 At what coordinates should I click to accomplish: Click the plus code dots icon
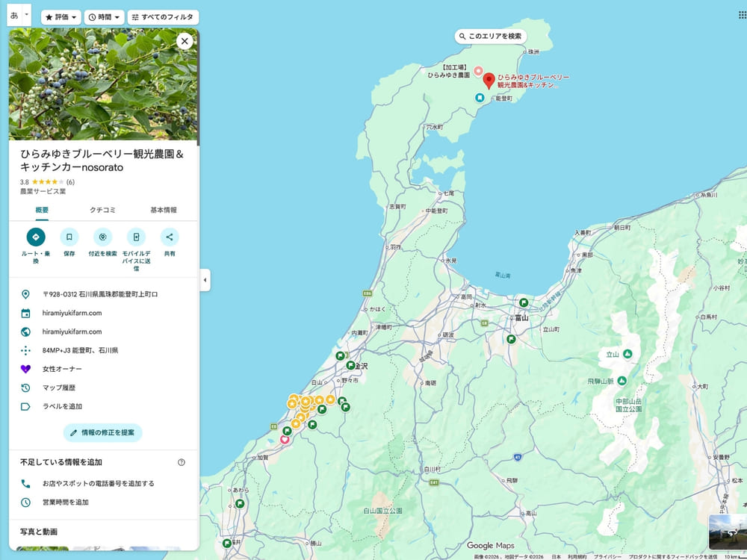[25, 350]
